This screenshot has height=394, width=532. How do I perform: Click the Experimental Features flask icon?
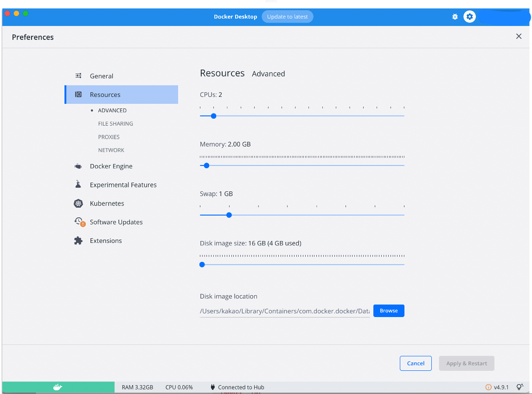[x=78, y=184]
